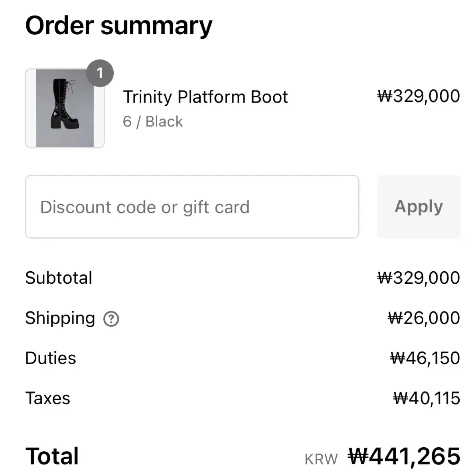The width and height of the screenshot is (476, 476).
Task: Click the Taxes label
Action: 48,398
